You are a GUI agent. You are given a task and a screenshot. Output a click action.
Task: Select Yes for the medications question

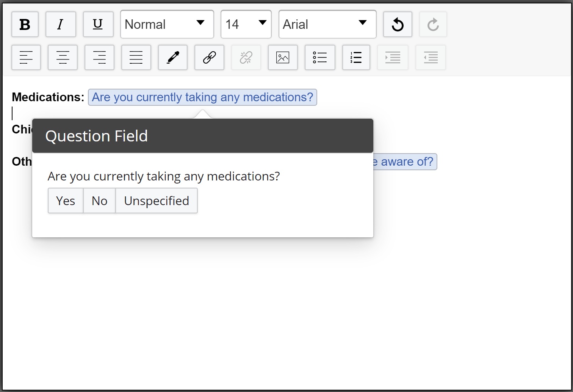(x=65, y=201)
